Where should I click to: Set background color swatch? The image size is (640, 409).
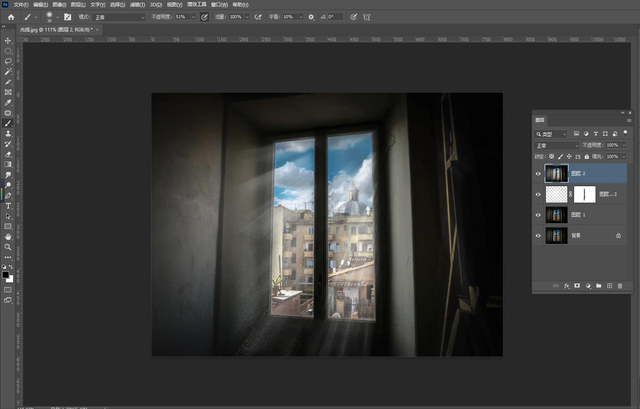click(10, 279)
